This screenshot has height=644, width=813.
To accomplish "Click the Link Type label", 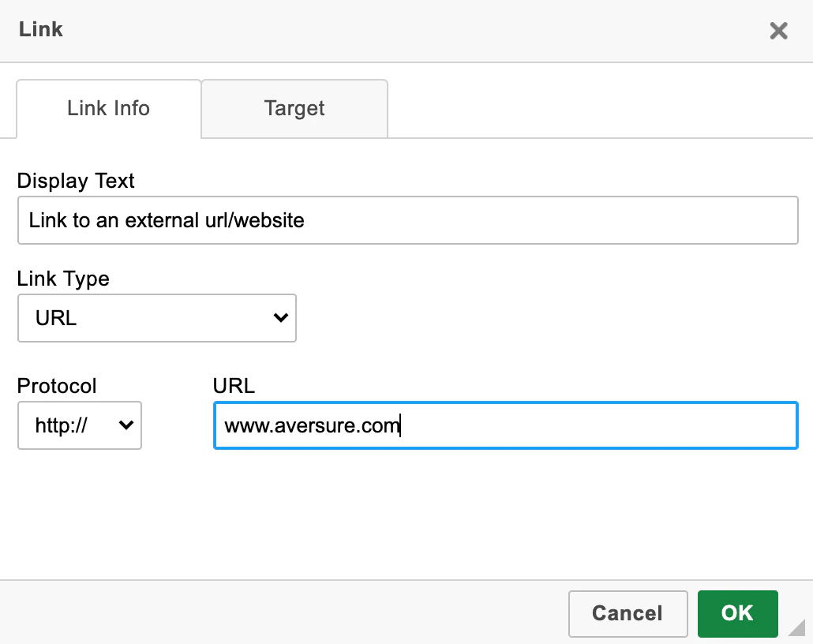I will [x=63, y=279].
